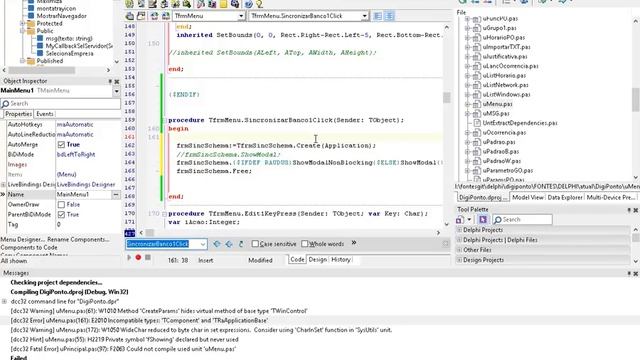
Task: Click the blue bookmark indicator at editor bottom-left
Action: (x=129, y=233)
